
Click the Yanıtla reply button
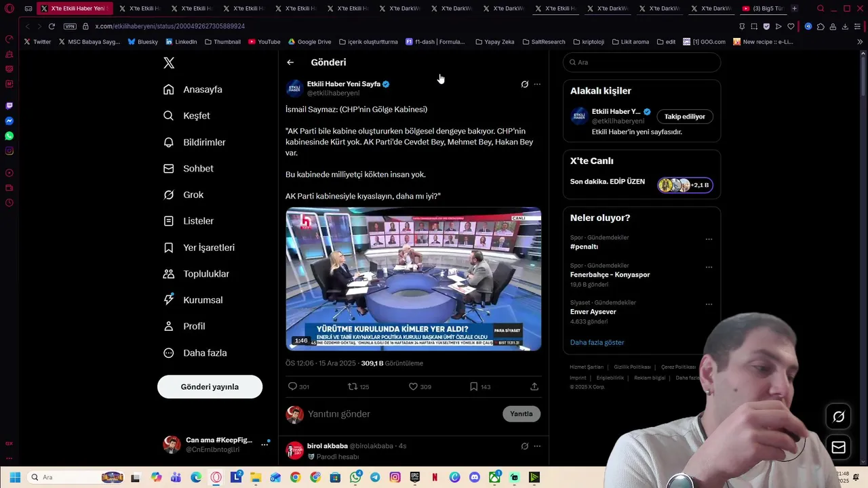tap(521, 414)
